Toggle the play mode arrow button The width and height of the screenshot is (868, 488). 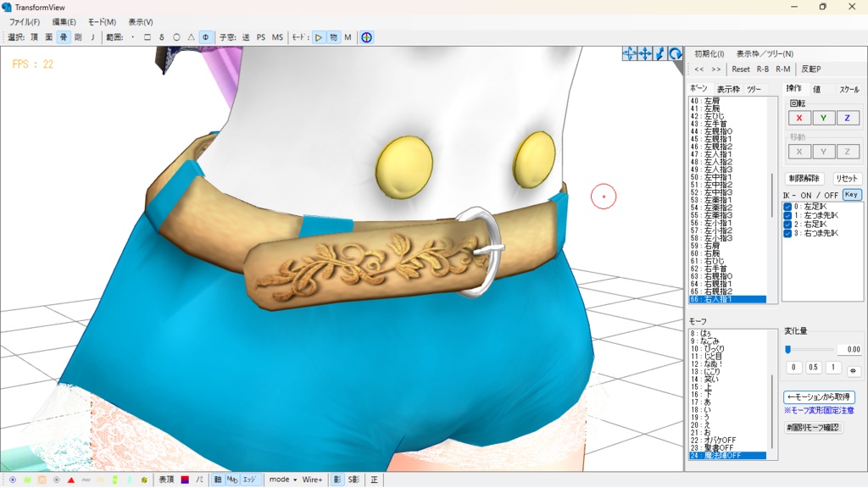[x=319, y=37]
